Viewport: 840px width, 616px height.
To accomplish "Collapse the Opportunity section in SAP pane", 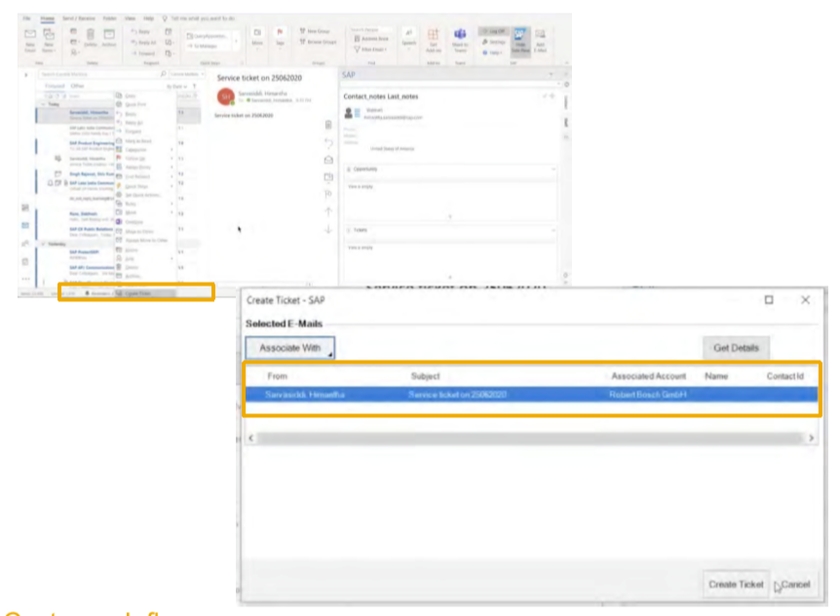I will (x=553, y=170).
